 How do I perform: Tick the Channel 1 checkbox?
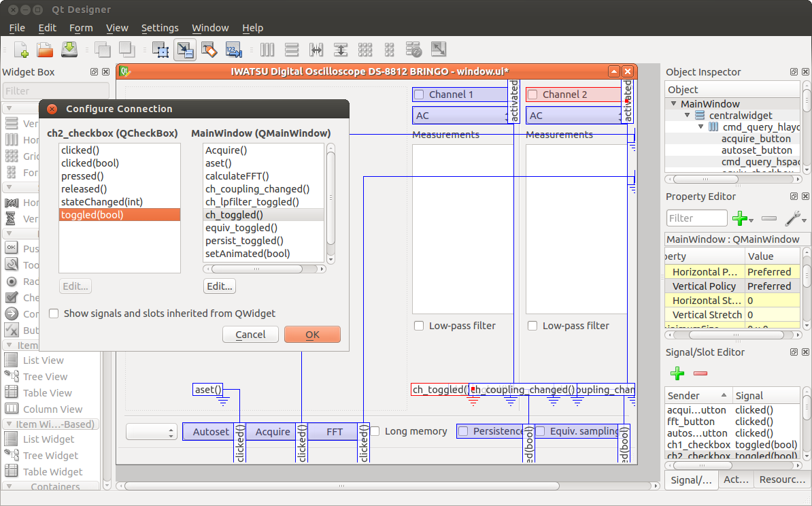pos(420,95)
